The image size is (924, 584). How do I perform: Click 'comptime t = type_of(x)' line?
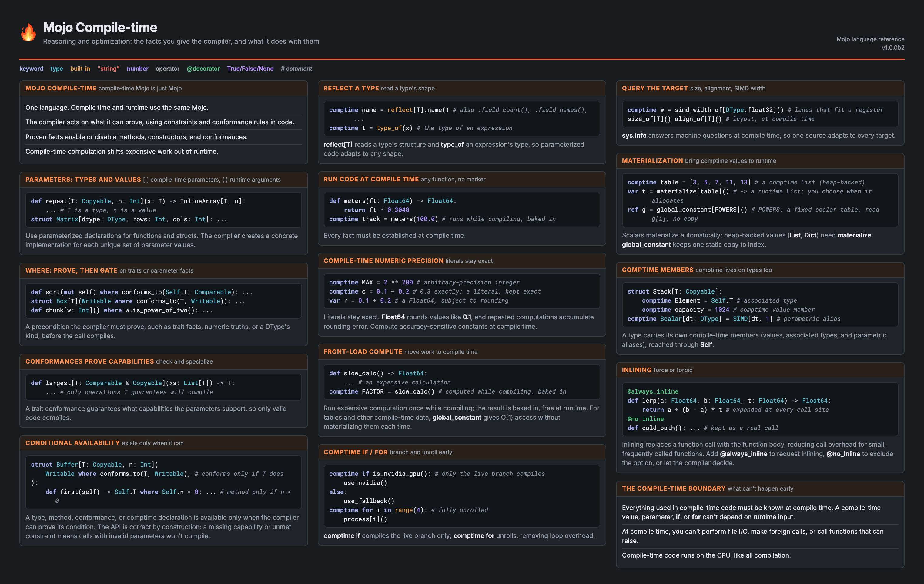pyautogui.click(x=420, y=128)
